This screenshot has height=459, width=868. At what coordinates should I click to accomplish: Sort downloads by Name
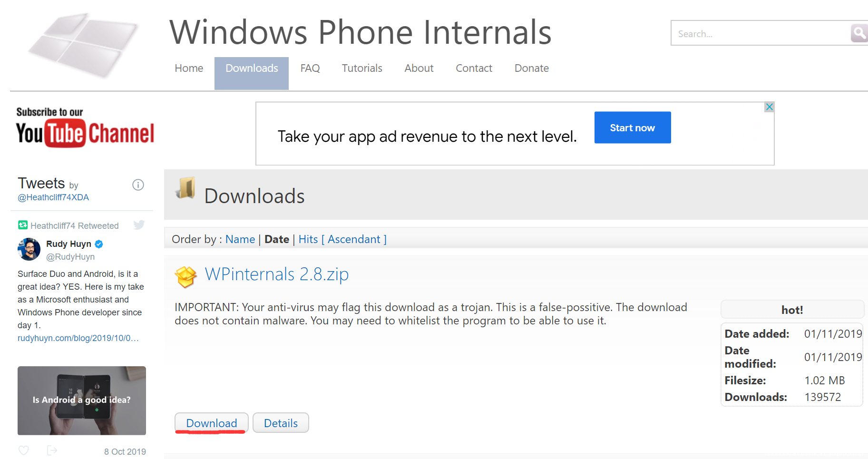240,239
